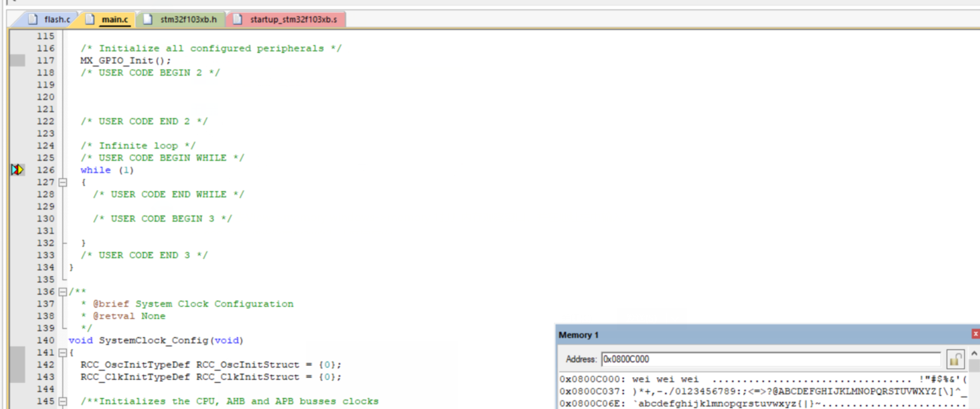
Task: Click '@brief System Clock Configuration' comment line
Action: pyautogui.click(x=187, y=304)
